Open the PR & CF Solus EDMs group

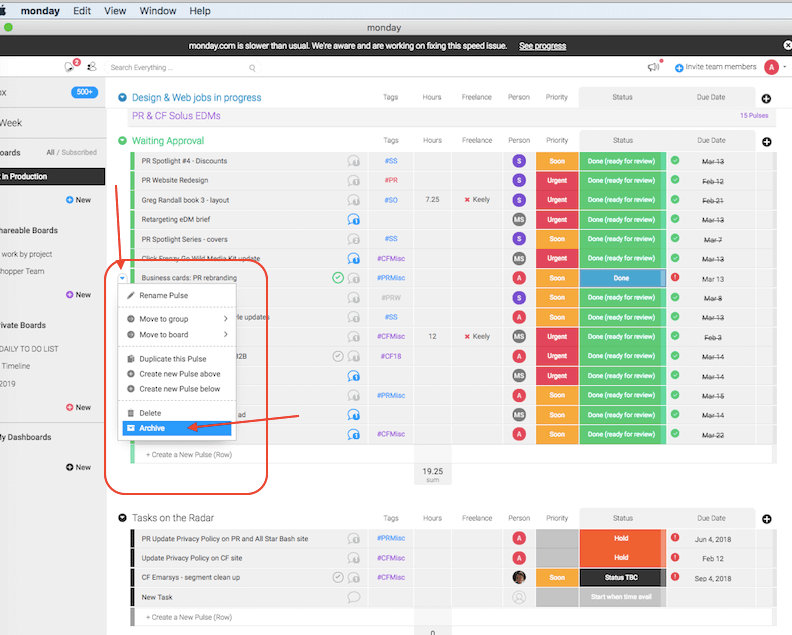[x=176, y=116]
